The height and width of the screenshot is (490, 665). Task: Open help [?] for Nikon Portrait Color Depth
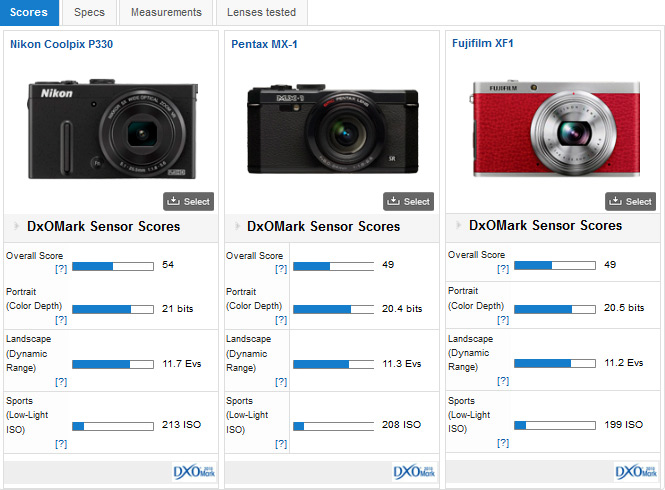click(x=61, y=320)
